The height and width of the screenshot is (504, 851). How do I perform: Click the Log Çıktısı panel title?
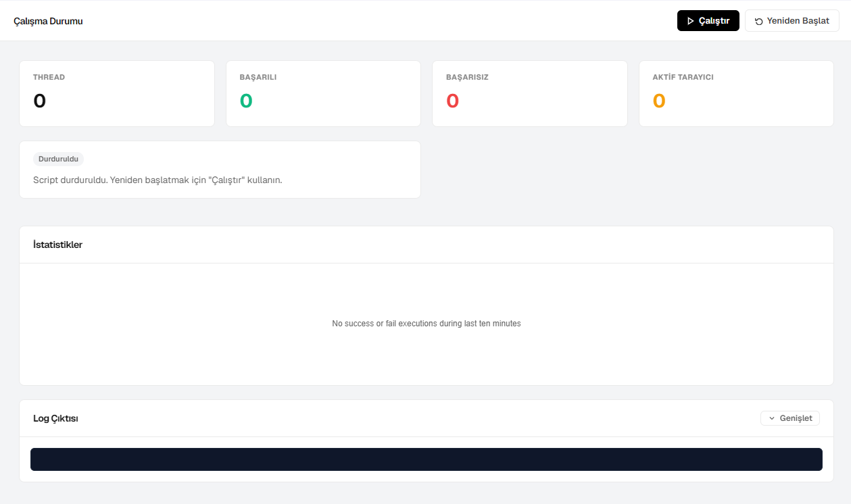pos(56,418)
